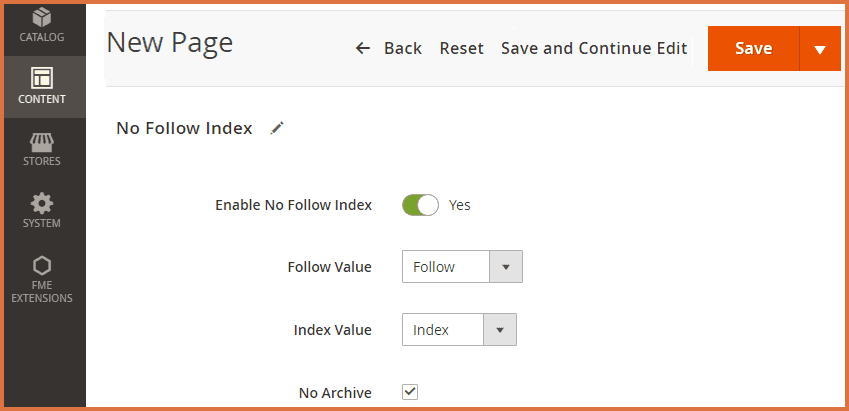Open the Stores storefront icon
Screen dimensions: 849x411
pos(42,140)
